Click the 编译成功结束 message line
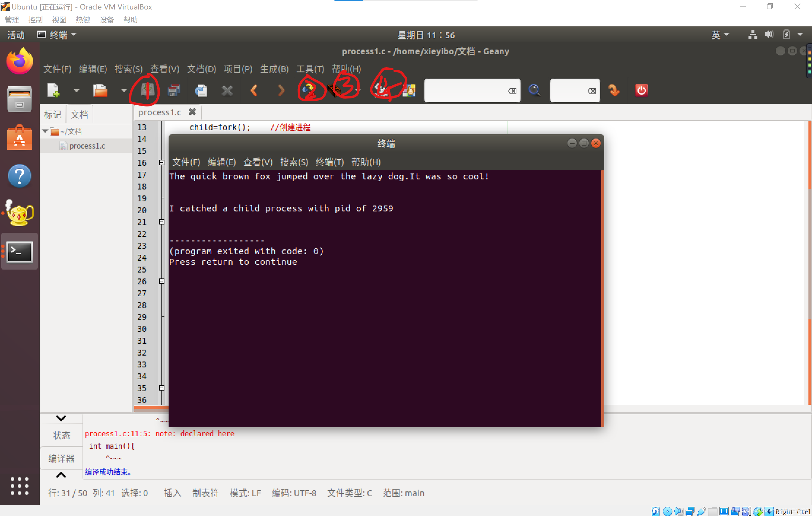This screenshot has width=812, height=516. coord(108,472)
